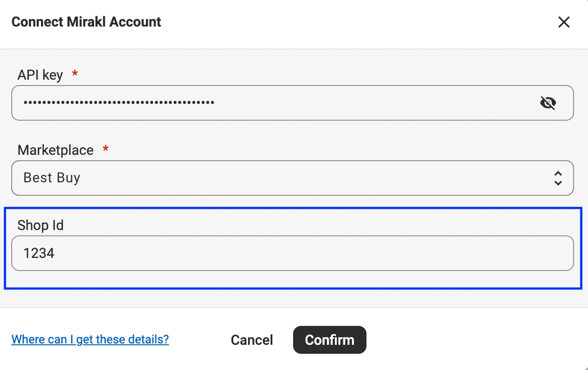The image size is (588, 370).
Task: Open the Marketplace dropdown showing Best Buy
Action: (x=293, y=178)
